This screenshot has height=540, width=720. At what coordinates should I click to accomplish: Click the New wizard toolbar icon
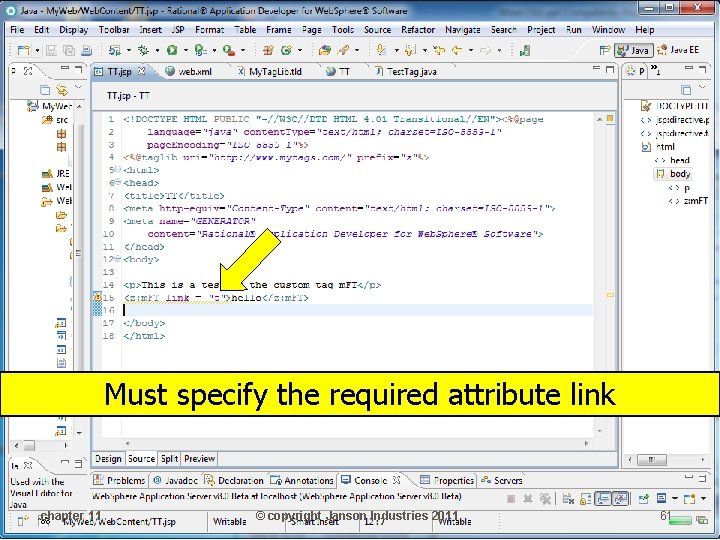click(x=23, y=50)
